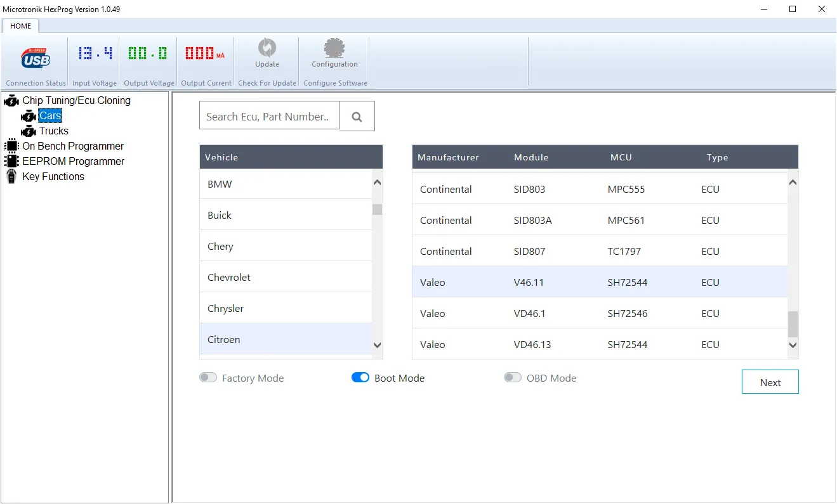Click the Hi-Speed USB connection status icon
This screenshot has height=504, width=837.
35,58
